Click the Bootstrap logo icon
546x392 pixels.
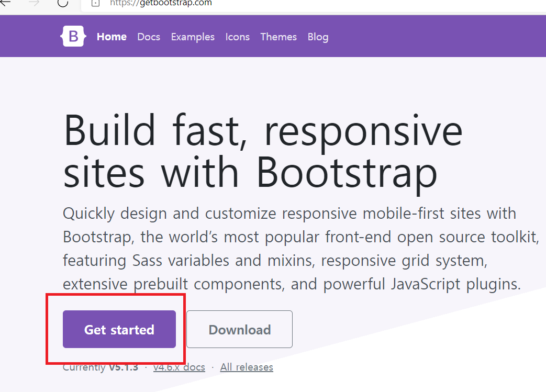tap(73, 36)
